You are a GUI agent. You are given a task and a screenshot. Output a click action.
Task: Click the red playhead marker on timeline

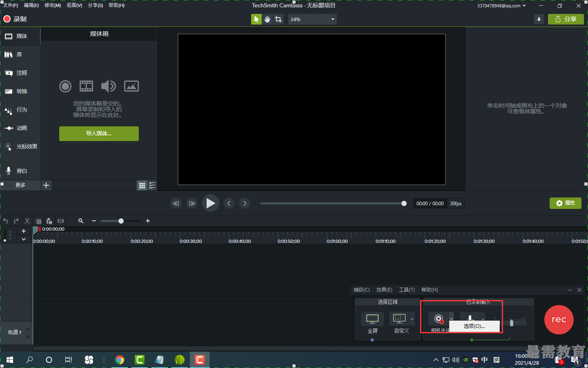point(39,229)
